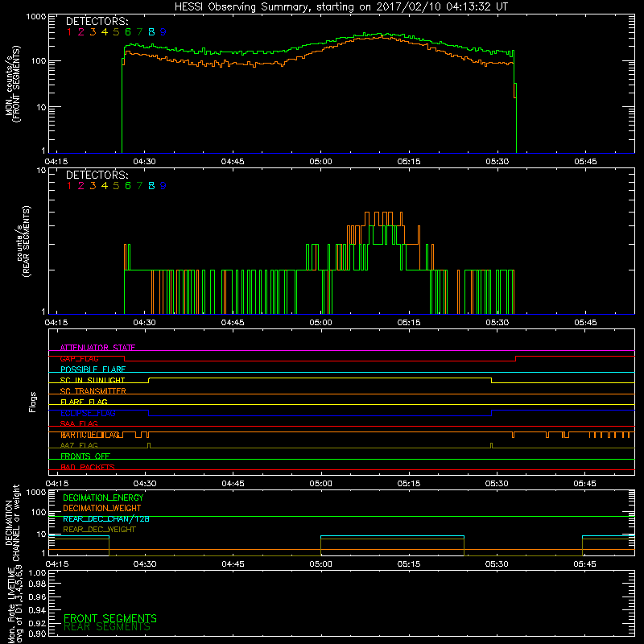644x644 pixels.
Task: Select the ATTENUATOR_STATE flag label
Action: click(x=97, y=348)
